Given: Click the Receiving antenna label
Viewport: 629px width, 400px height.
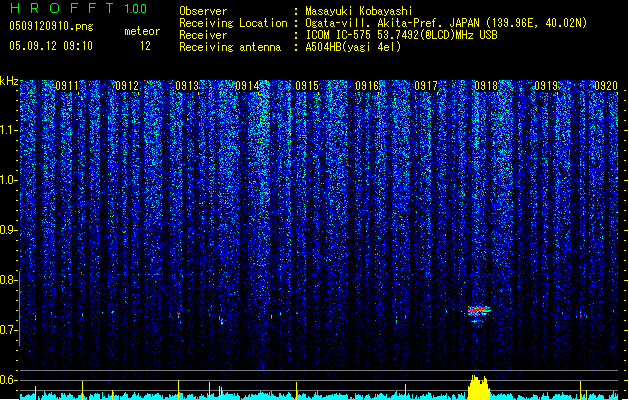Looking at the screenshot, I should tap(230, 47).
